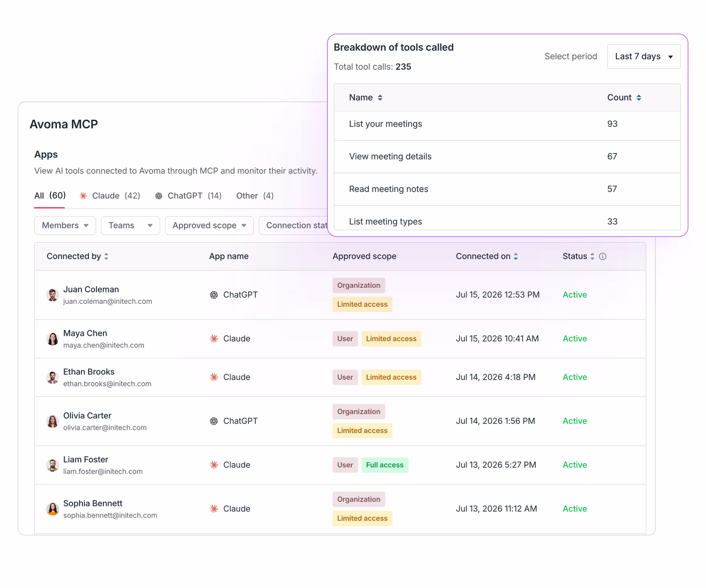706x588 pixels.
Task: Open the Approved scope filter dropdown
Action: tap(209, 225)
